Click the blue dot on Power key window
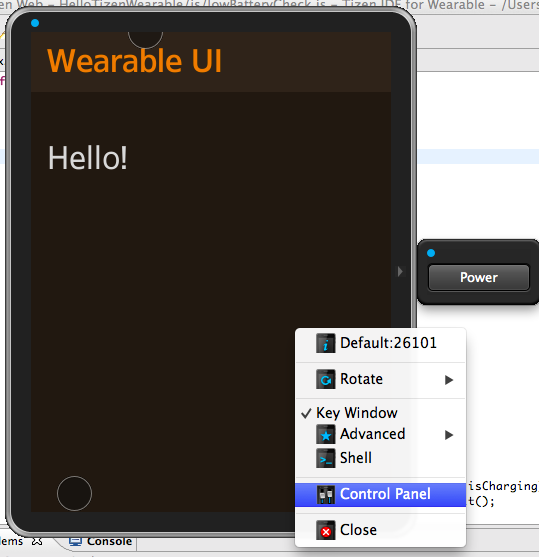Viewport: 539px width, 557px height. click(431, 253)
